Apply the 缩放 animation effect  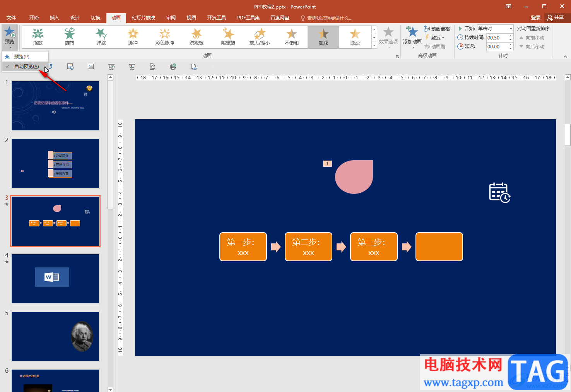[38, 37]
